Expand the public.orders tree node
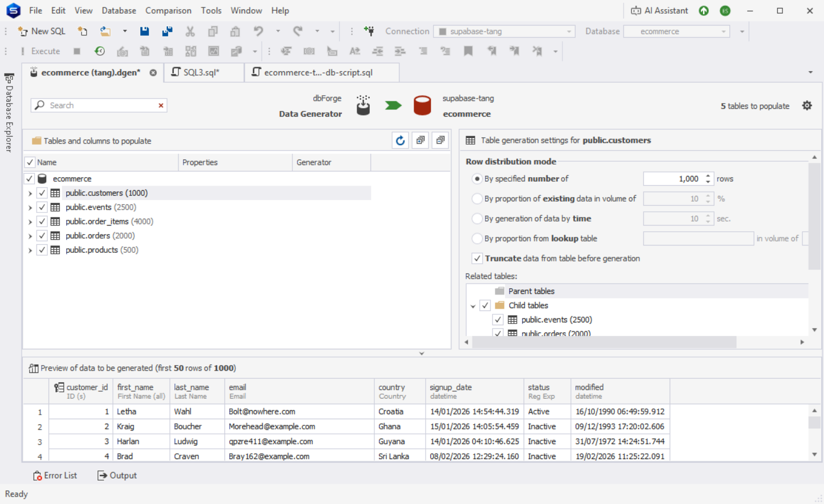Viewport: 824px width, 504px height. [x=30, y=236]
